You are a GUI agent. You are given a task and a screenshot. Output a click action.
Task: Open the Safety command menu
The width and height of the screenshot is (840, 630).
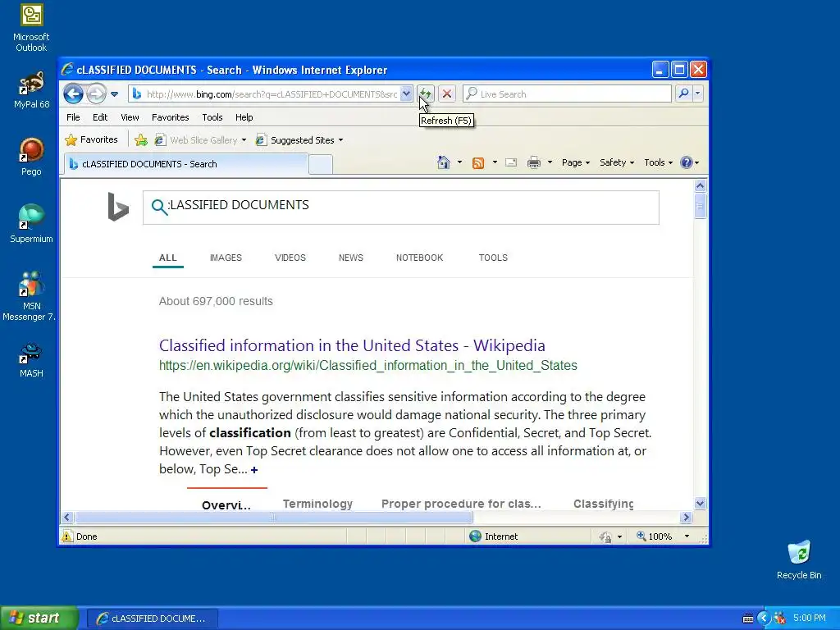click(x=617, y=162)
